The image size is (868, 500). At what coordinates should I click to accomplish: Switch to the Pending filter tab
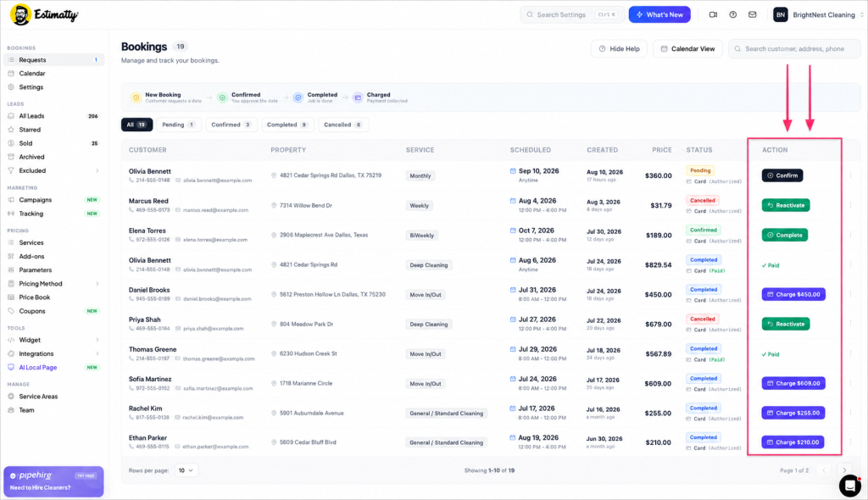click(179, 125)
